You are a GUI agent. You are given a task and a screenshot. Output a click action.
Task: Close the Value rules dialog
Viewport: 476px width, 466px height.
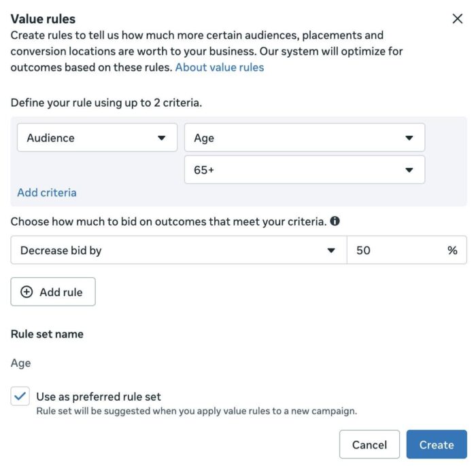(457, 19)
